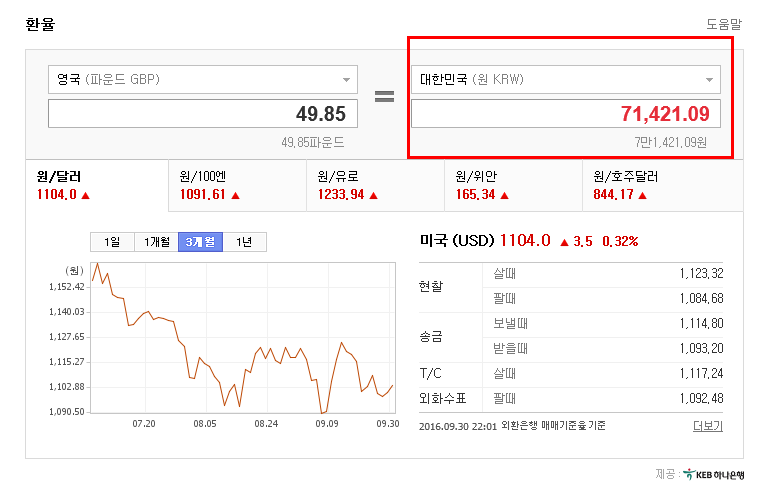Click the 더보기 more link
This screenshot has width=758, height=499.
[x=708, y=426]
